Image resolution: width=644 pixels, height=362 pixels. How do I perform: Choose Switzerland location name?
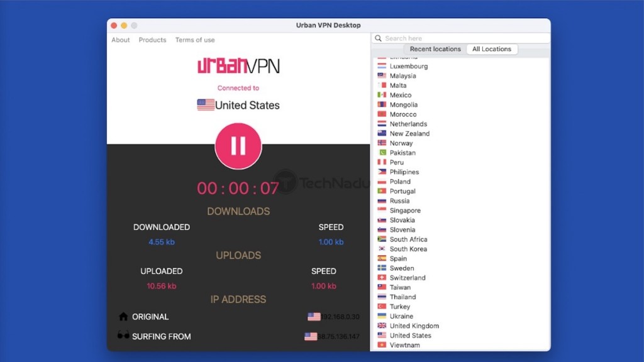[408, 277]
